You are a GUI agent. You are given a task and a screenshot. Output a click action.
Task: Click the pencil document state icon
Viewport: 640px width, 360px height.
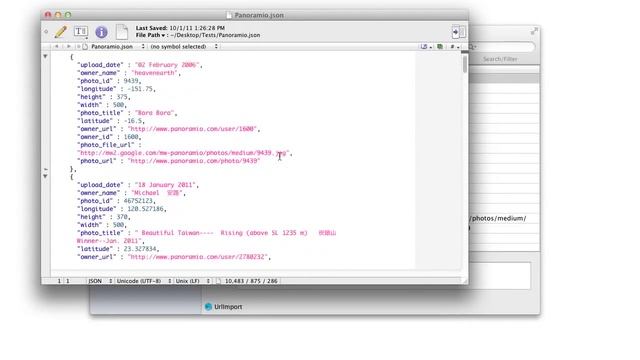(60, 32)
